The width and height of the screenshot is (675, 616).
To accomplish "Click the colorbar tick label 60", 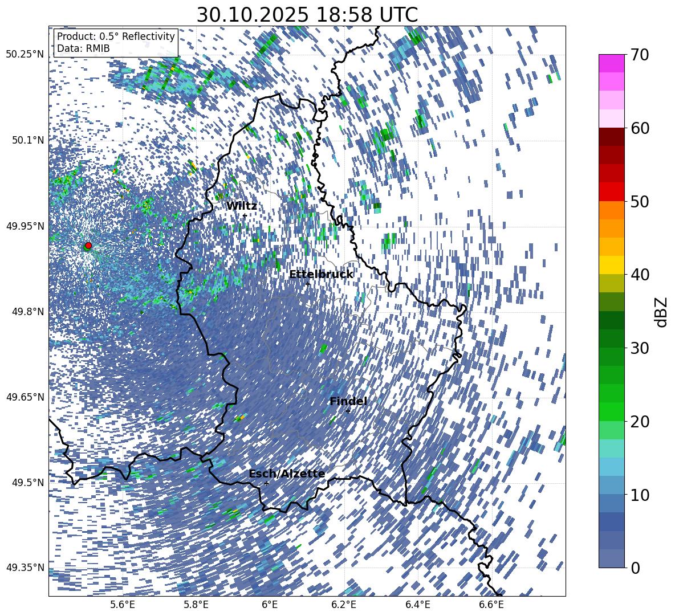I will tap(640, 128).
